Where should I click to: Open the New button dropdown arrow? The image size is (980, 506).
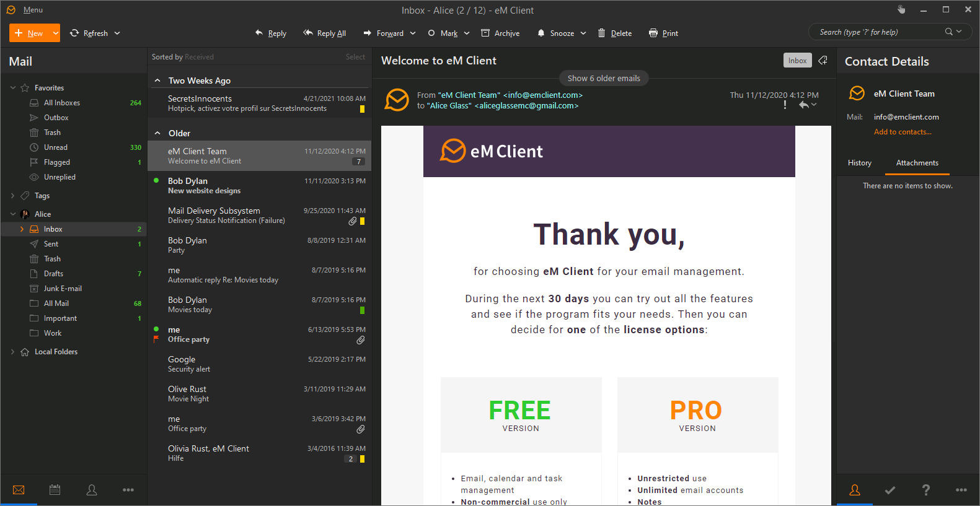(x=55, y=33)
